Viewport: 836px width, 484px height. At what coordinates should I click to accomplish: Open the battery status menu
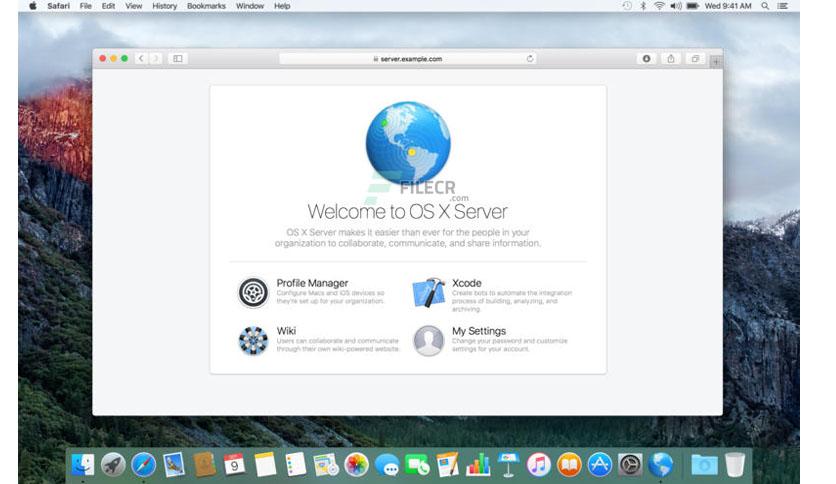click(x=693, y=6)
